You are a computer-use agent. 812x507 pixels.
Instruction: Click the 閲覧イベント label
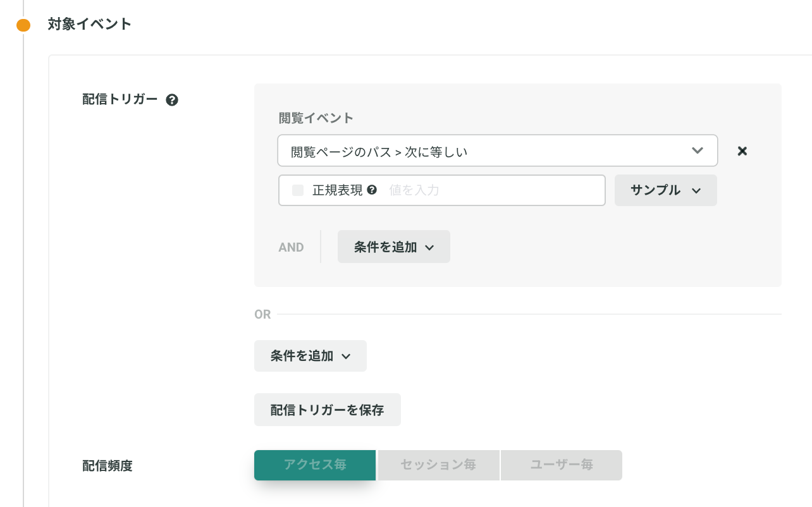click(316, 118)
